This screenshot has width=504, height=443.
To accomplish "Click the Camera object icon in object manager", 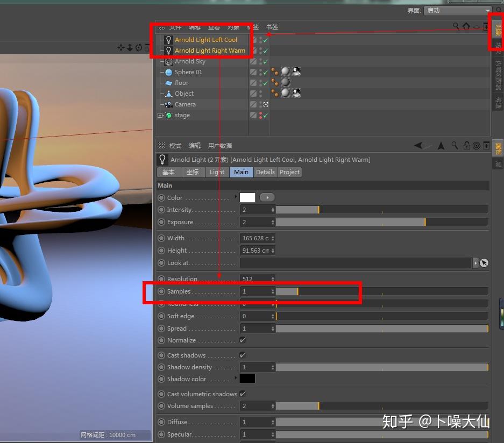I will point(168,104).
